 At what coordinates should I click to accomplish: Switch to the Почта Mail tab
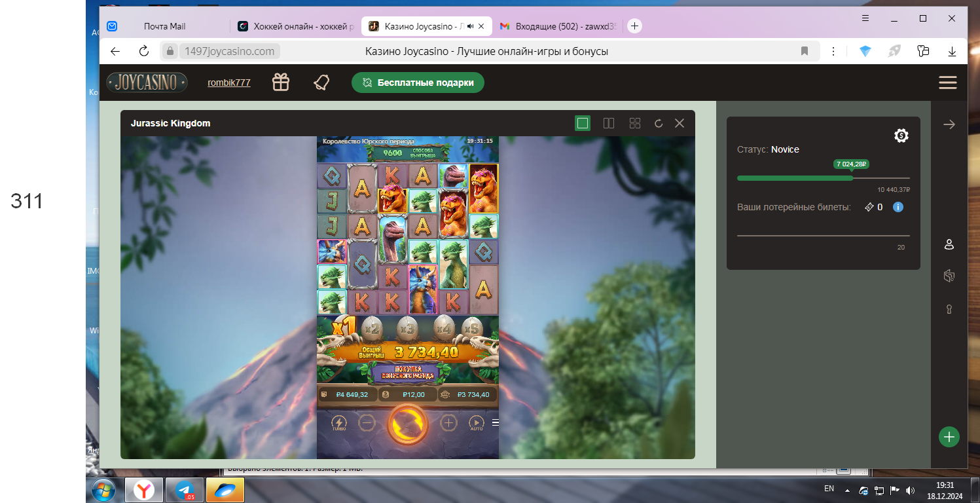[x=164, y=26]
